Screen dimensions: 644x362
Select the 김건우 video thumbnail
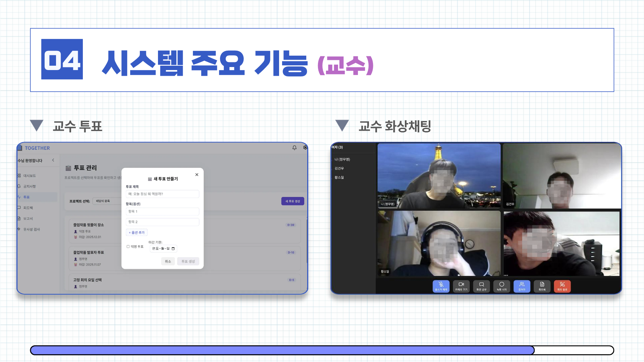tap(562, 176)
